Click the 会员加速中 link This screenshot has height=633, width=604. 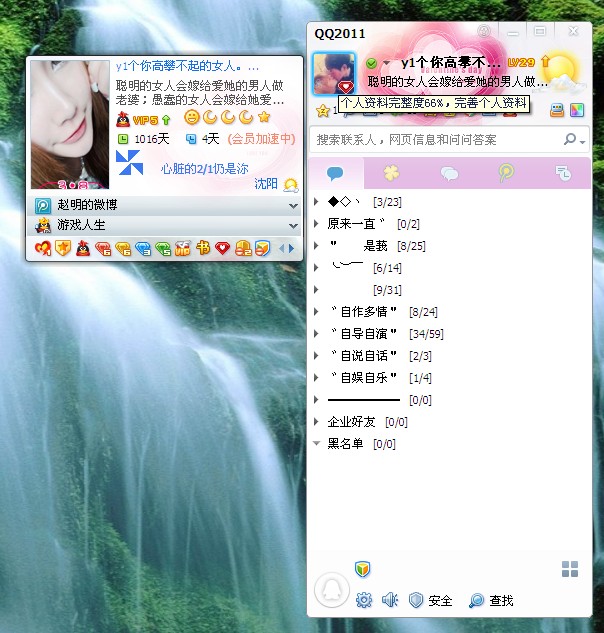(261, 139)
